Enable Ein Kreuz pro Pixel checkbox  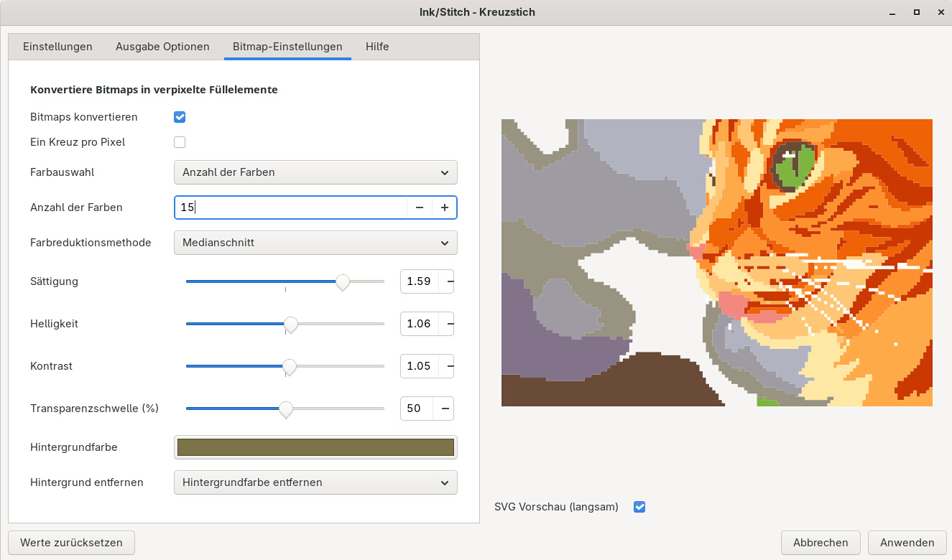tap(180, 142)
